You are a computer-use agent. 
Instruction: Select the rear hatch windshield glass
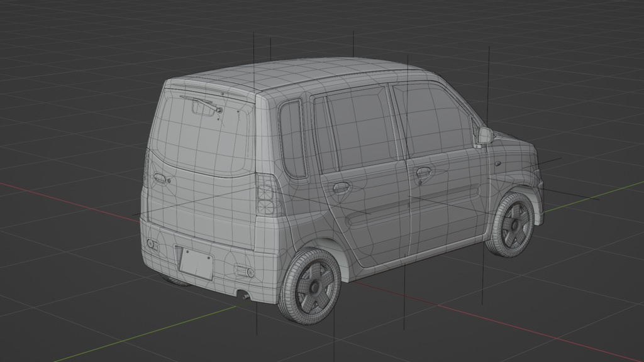203,133
